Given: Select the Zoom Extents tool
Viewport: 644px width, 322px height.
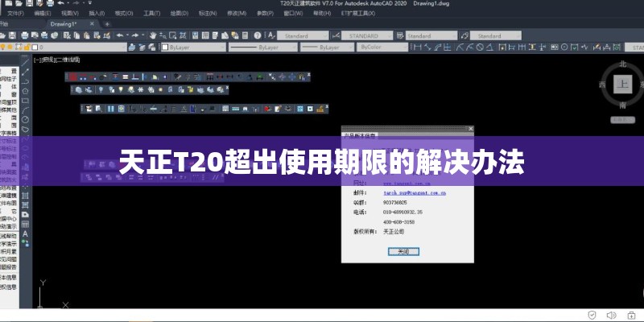Looking at the screenshot, I should coord(183,35).
